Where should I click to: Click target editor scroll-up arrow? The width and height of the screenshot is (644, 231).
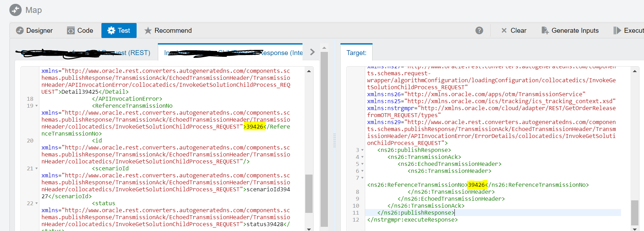635,71
